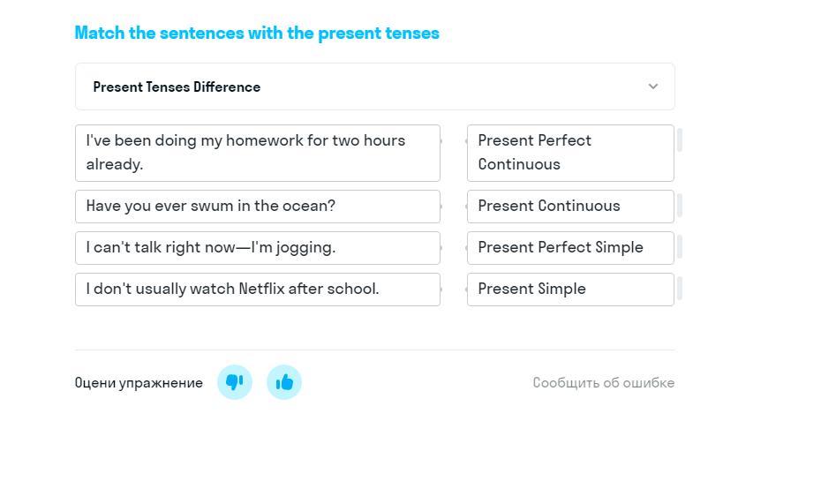This screenshot has width=836, height=504.
Task: Pick the Present Perfect Simple answer card
Action: pos(570,248)
